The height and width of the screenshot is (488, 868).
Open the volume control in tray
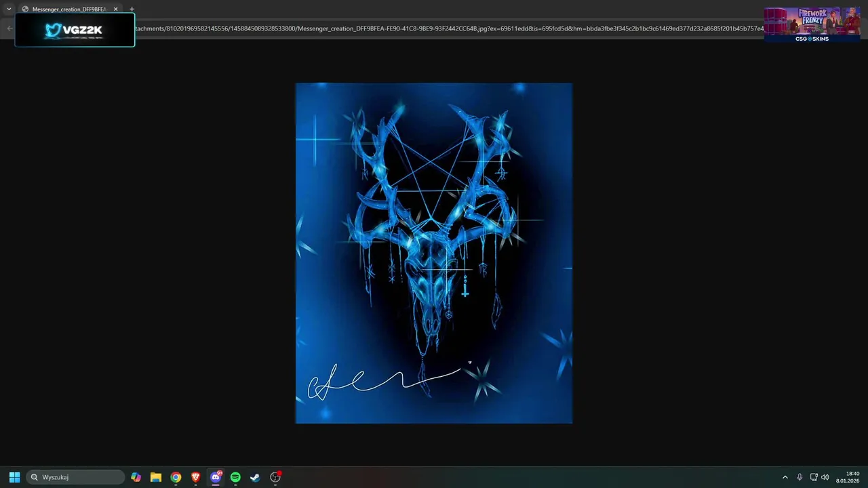pos(825,477)
